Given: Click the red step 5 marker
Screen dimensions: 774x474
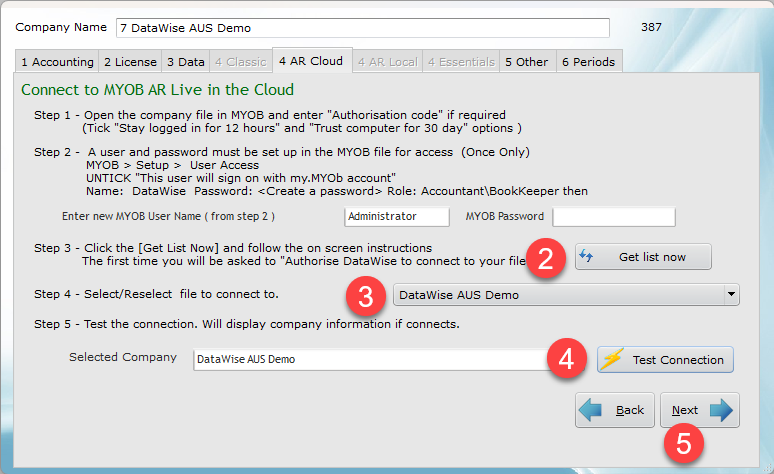Looking at the screenshot, I should (683, 443).
